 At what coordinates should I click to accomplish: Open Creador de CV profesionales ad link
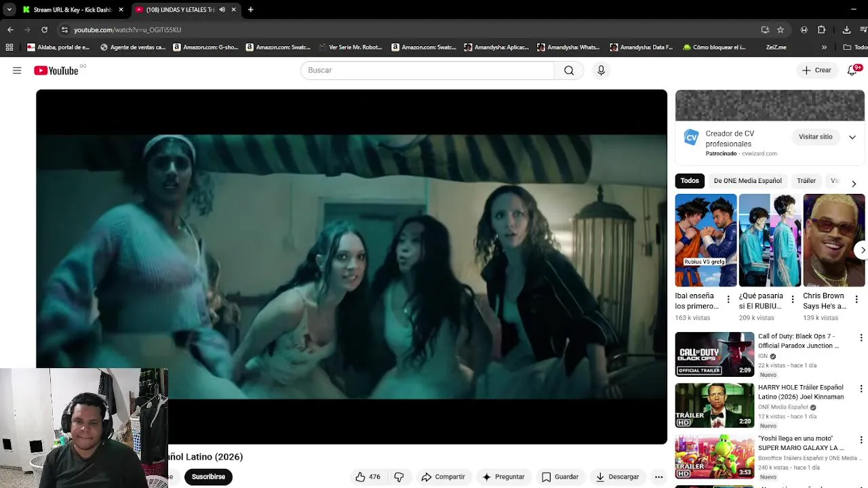pyautogui.click(x=730, y=139)
